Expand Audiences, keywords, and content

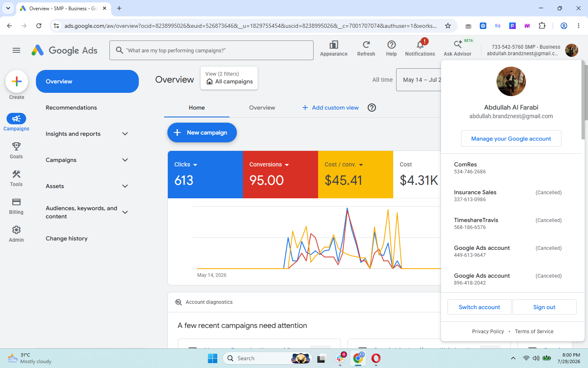(125, 212)
